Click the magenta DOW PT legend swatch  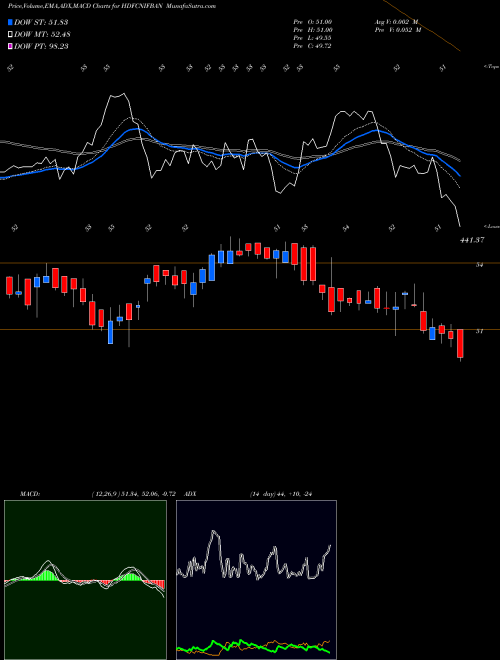coord(11,46)
